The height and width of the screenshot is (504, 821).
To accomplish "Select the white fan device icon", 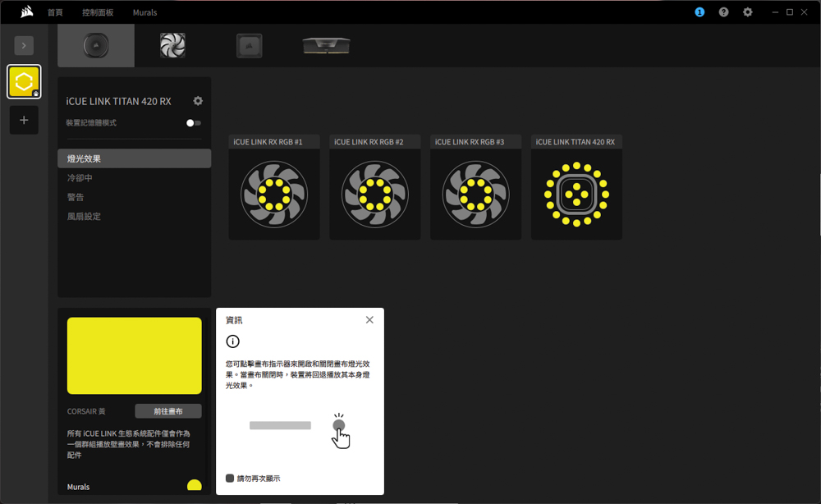I will click(172, 45).
